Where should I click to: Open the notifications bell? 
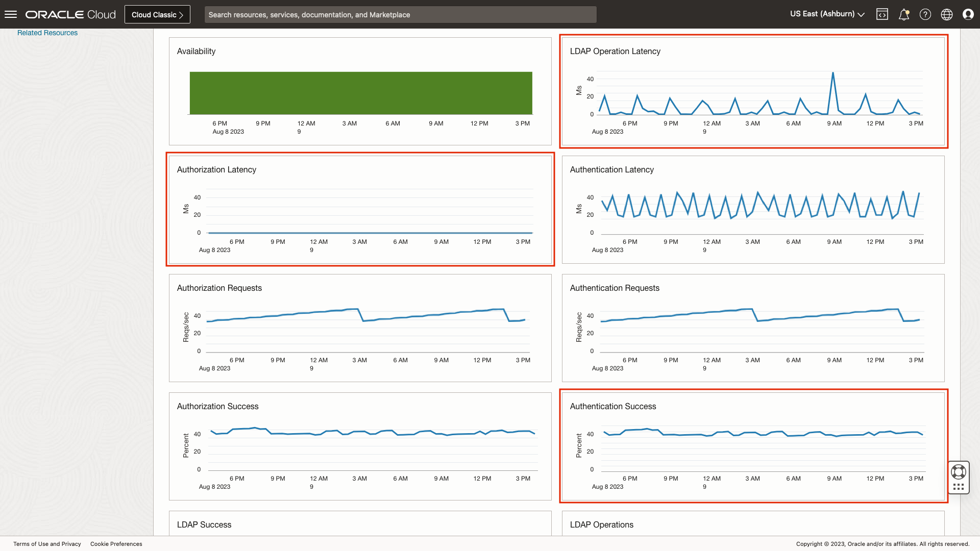pyautogui.click(x=903, y=14)
